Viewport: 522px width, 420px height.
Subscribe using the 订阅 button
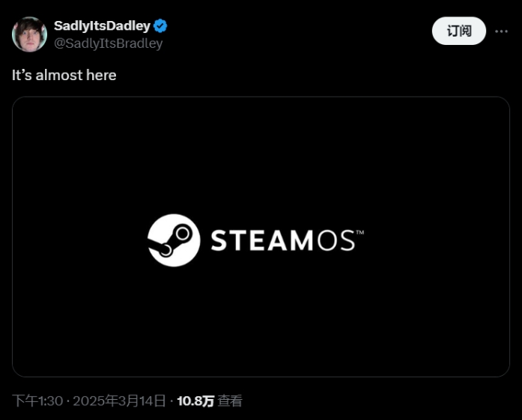point(459,31)
